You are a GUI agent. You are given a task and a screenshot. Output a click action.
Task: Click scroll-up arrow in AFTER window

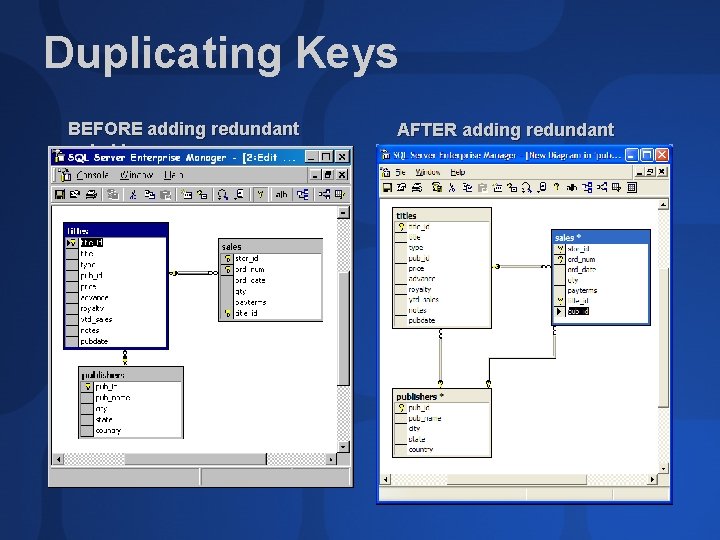[663, 205]
